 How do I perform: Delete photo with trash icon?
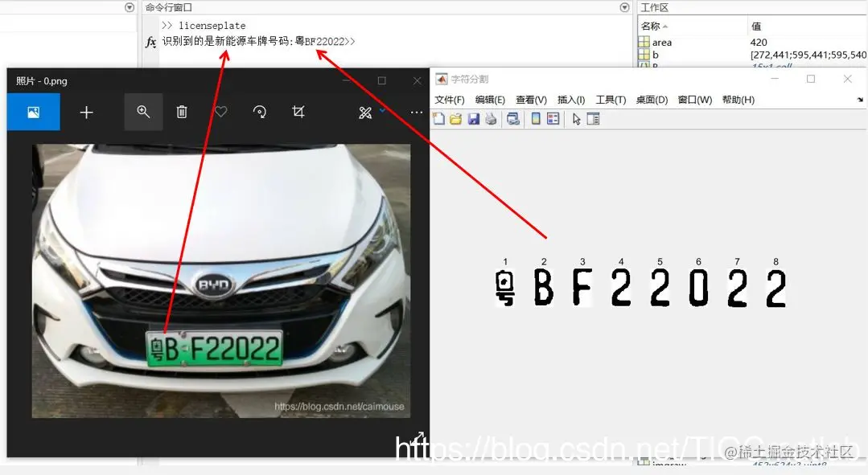tap(182, 113)
